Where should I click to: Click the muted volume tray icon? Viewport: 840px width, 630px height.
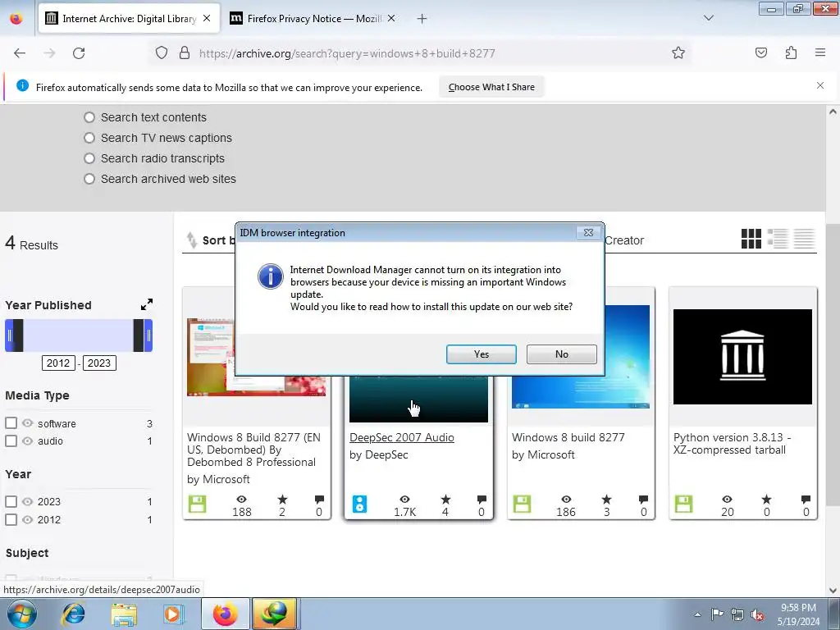757,614
